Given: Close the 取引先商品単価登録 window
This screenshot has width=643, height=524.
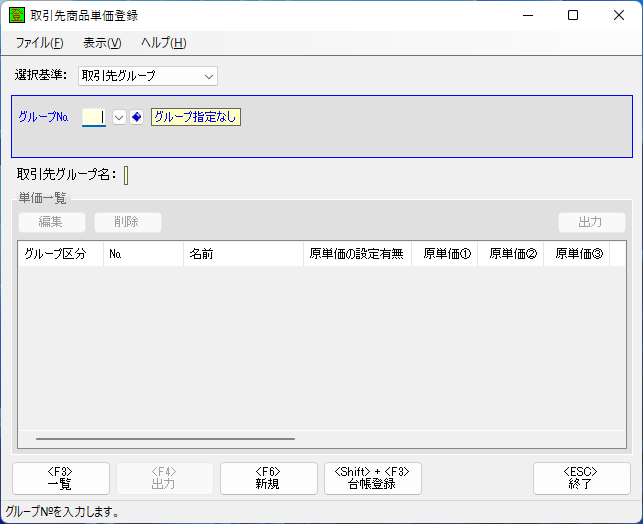Looking at the screenshot, I should pyautogui.click(x=619, y=16).
